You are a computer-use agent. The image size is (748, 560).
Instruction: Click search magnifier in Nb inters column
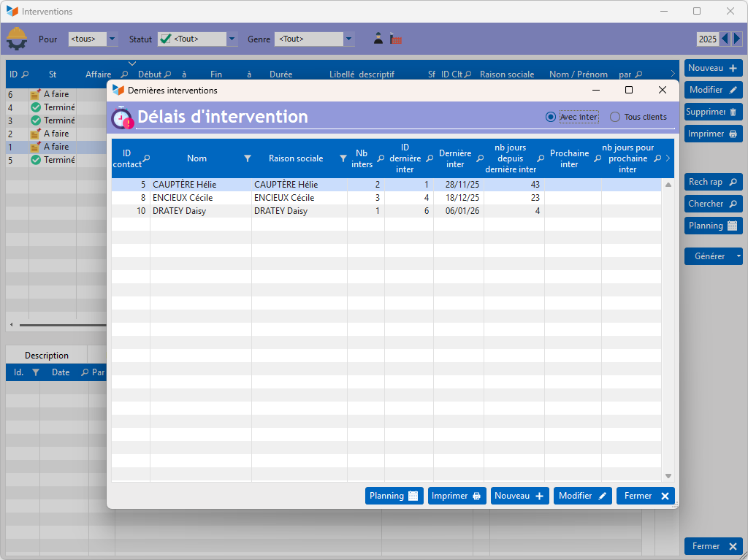tap(380, 158)
